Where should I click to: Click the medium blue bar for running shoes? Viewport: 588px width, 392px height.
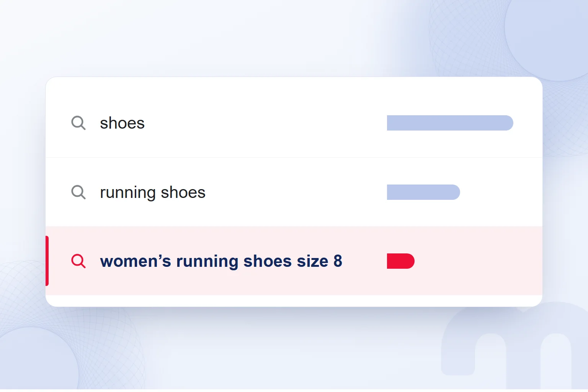pos(423,192)
